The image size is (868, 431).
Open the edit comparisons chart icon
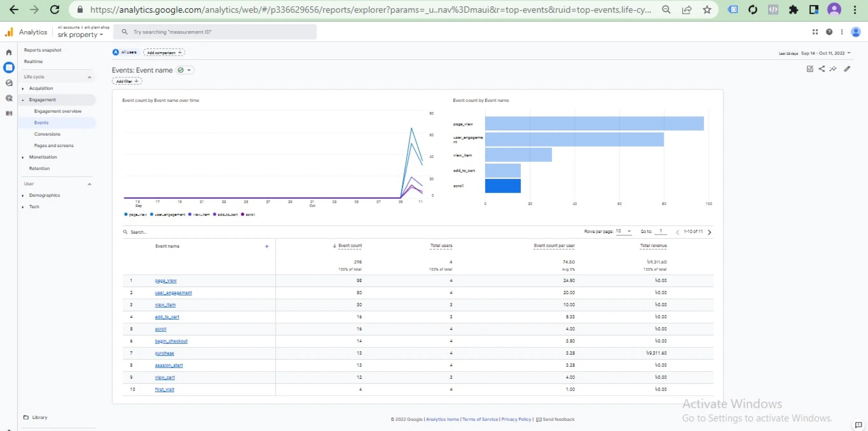(x=810, y=69)
